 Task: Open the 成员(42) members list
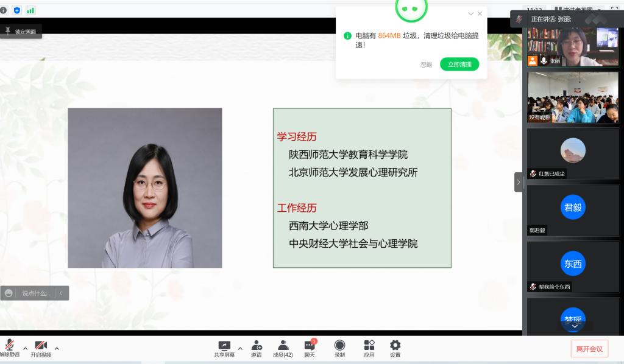click(283, 345)
